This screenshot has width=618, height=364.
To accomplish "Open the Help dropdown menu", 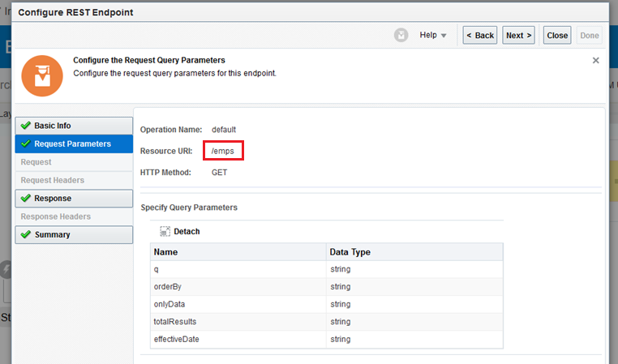I will (x=433, y=36).
